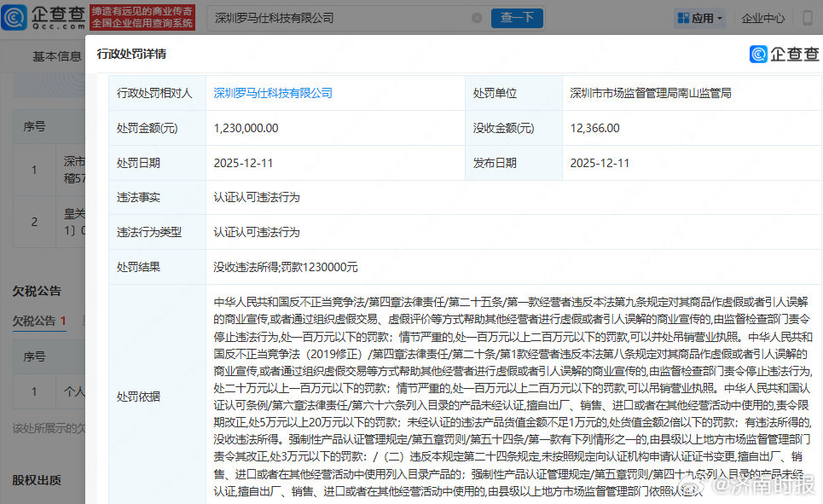Click the 股权出质 section heading
Image resolution: width=823 pixels, height=504 pixels.
coord(35,481)
